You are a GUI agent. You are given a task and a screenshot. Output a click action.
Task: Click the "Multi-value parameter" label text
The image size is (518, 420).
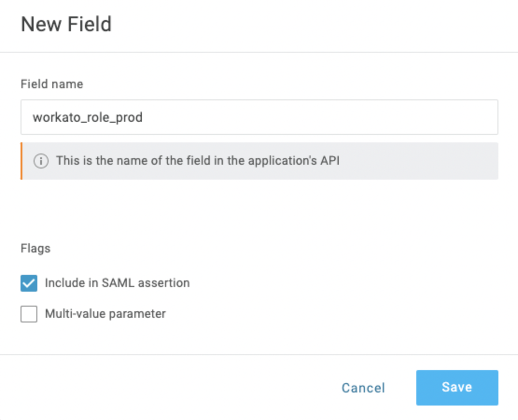coord(105,314)
